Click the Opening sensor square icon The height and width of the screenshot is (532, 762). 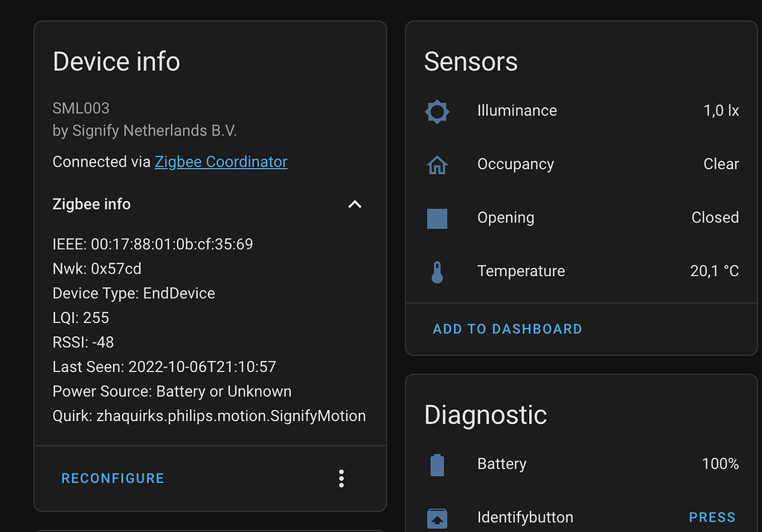coord(437,218)
